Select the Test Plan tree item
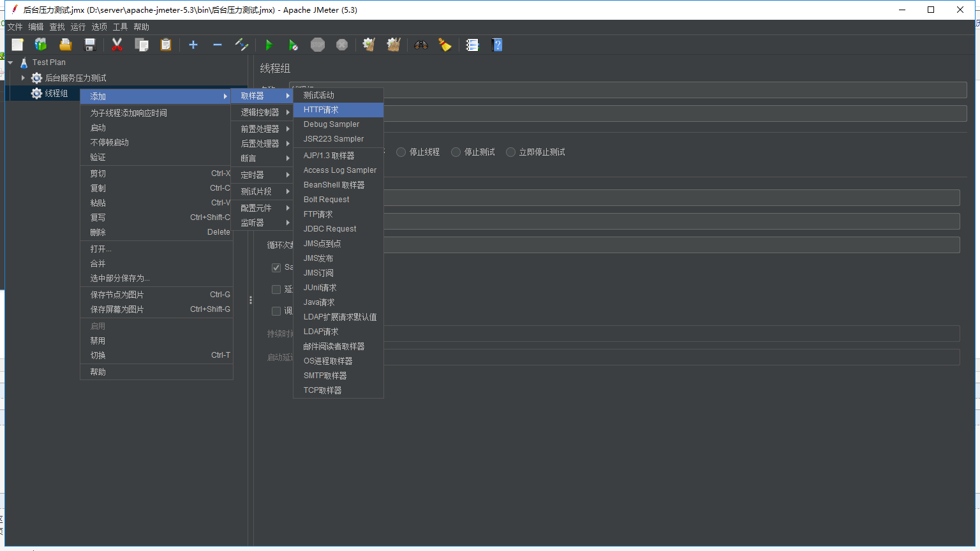The image size is (980, 551). (49, 62)
